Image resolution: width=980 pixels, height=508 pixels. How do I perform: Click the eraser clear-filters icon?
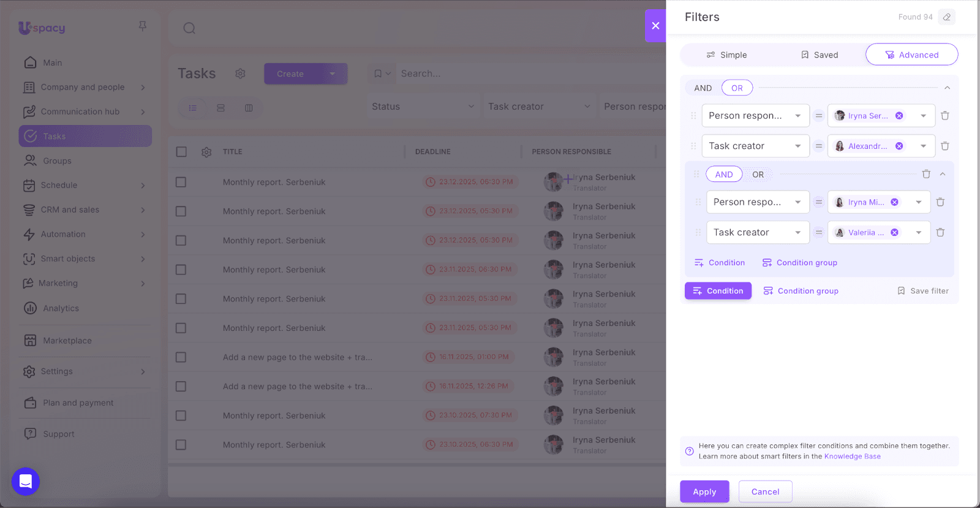point(947,17)
